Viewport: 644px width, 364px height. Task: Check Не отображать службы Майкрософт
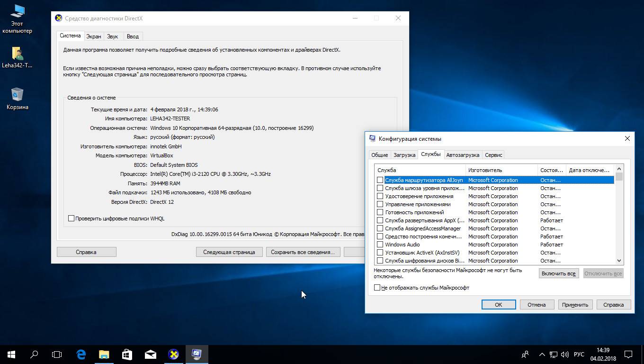pos(377,288)
